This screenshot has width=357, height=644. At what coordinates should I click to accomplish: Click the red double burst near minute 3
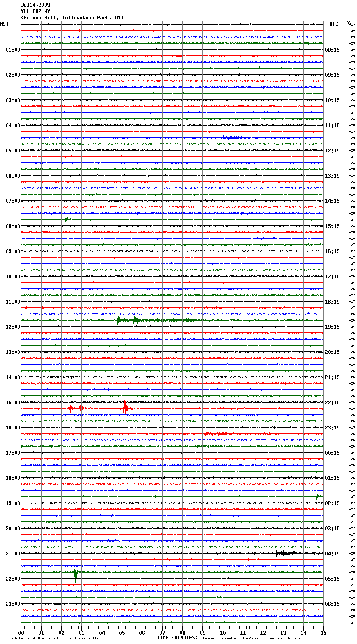pos(76,408)
